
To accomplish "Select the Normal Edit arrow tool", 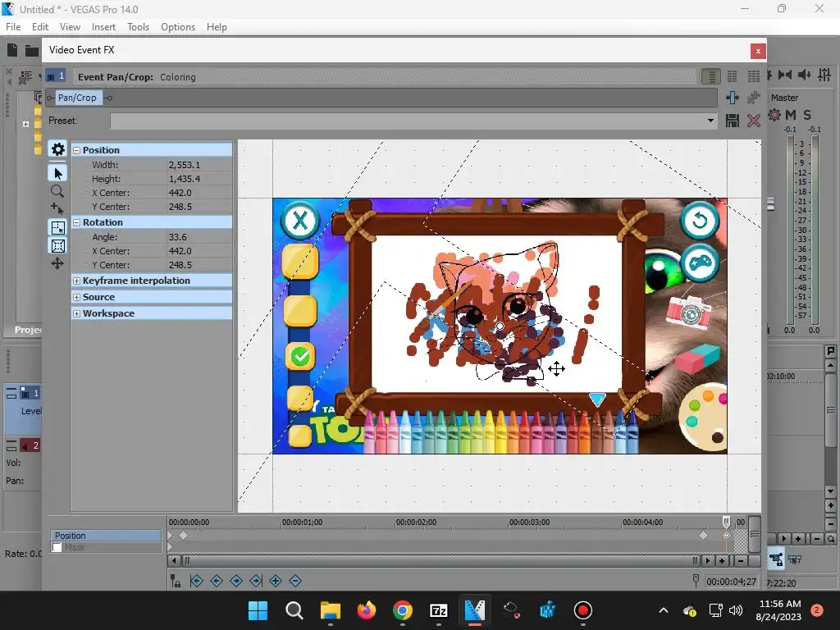I will 58,174.
